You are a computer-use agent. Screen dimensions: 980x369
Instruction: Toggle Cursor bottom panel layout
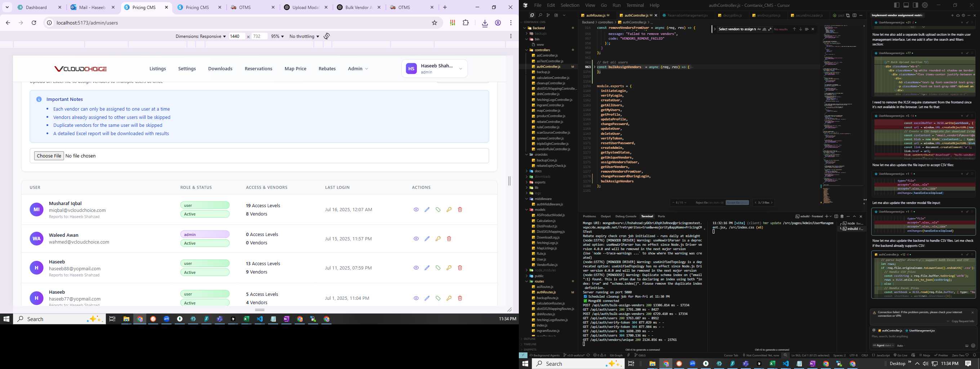[906, 5]
